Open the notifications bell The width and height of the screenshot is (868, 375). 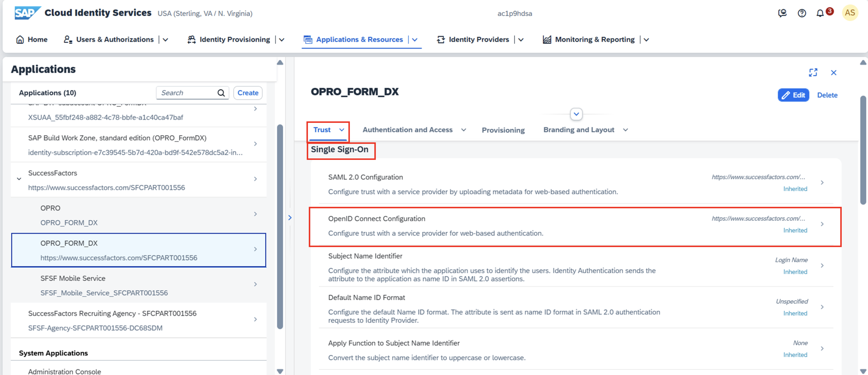pos(820,13)
